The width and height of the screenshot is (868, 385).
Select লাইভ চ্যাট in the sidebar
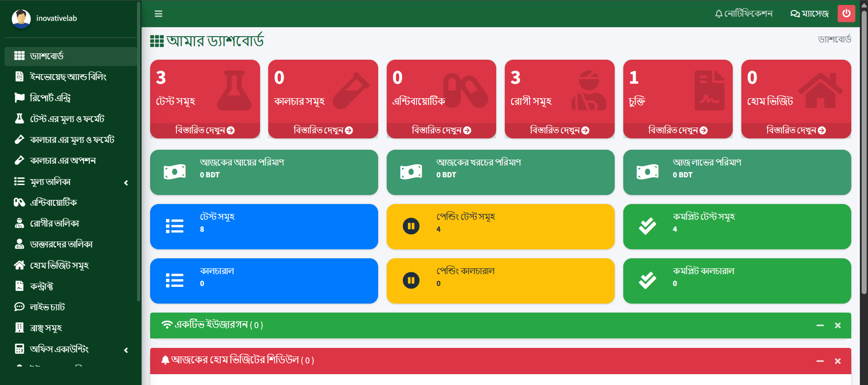tap(47, 307)
